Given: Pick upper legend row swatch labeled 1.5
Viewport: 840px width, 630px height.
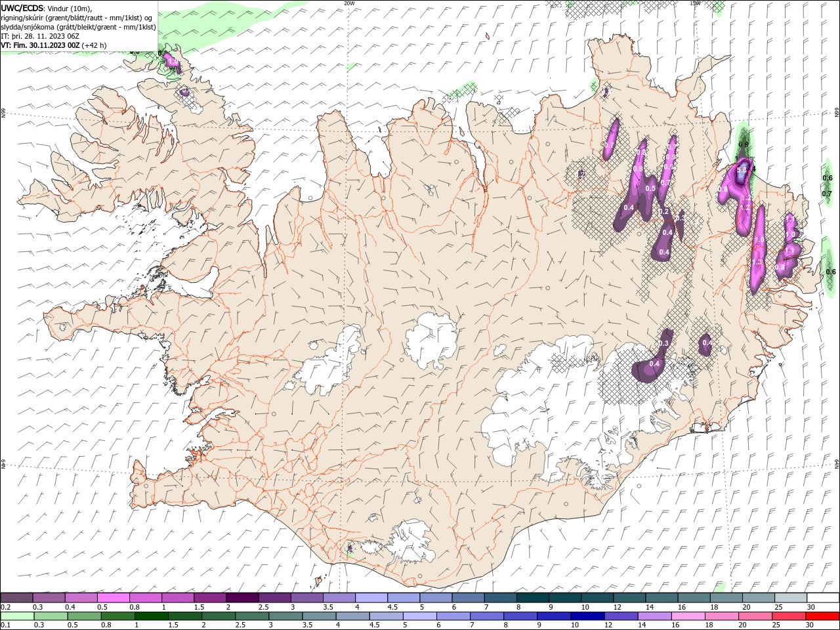Looking at the screenshot, I should coord(210,598).
